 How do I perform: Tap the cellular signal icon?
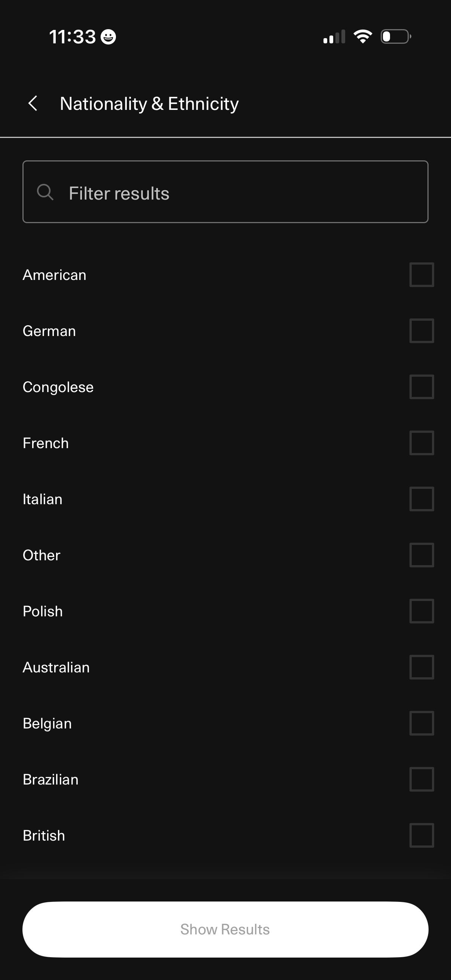[x=334, y=37]
